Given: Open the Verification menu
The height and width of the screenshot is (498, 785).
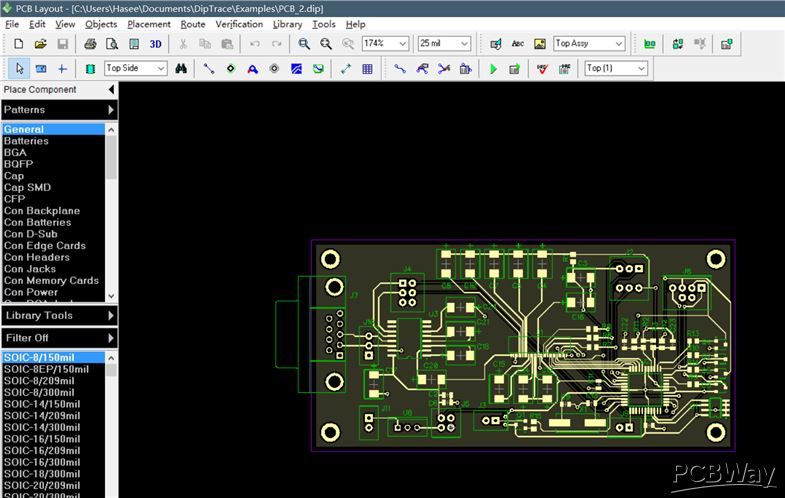Looking at the screenshot, I should [x=239, y=24].
